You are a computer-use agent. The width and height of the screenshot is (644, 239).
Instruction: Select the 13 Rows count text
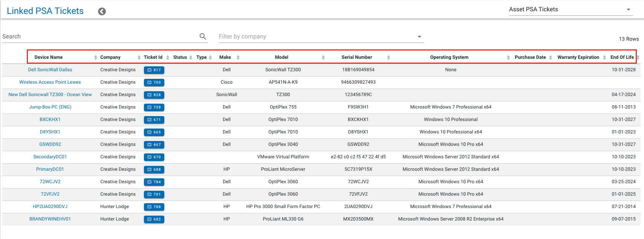click(629, 39)
